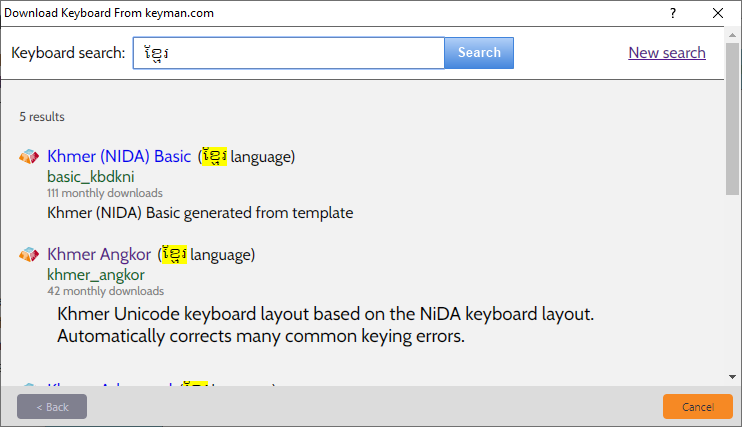Screen dimensions: 742x427
Task: Click the '5 results' count text
Action: pyautogui.click(x=42, y=117)
